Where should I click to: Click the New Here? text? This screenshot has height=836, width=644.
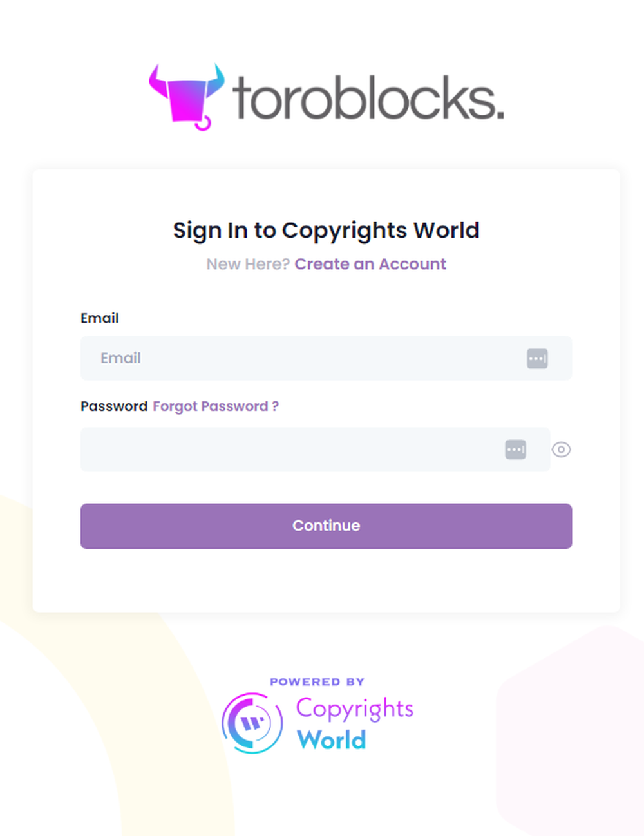(x=248, y=264)
